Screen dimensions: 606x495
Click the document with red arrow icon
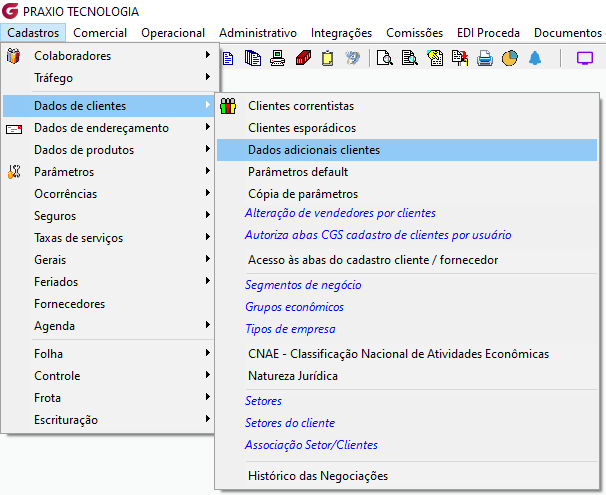tap(460, 58)
